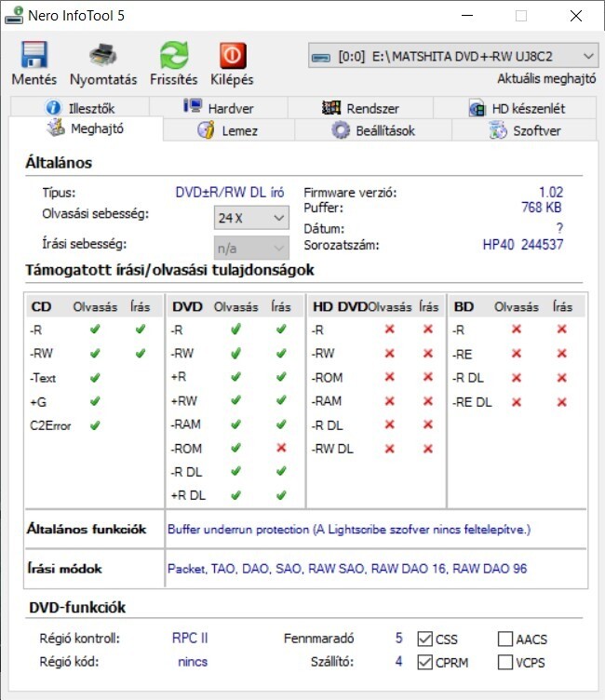
Task: Click the CD C2Error Olvasás checkmark
Action: pyautogui.click(x=95, y=425)
